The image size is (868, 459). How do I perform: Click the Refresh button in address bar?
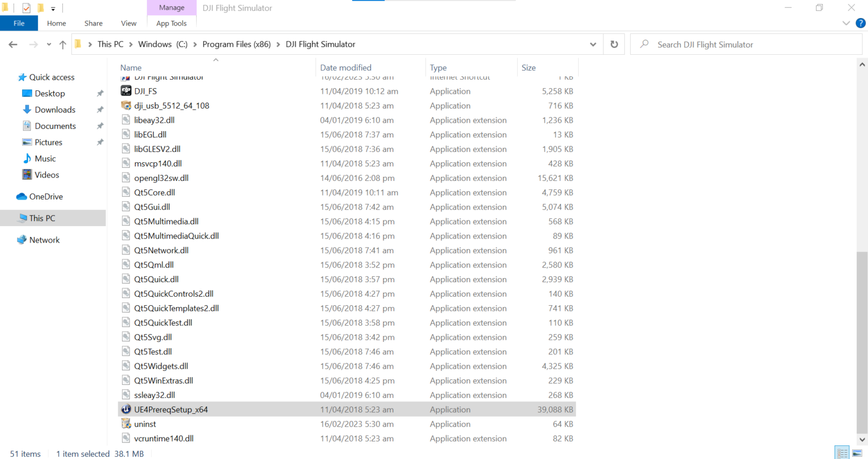click(x=614, y=44)
